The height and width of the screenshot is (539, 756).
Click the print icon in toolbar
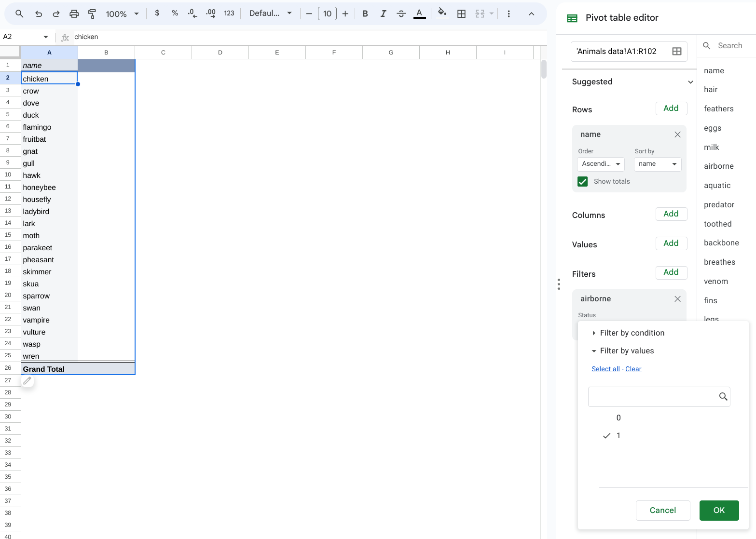[74, 14]
